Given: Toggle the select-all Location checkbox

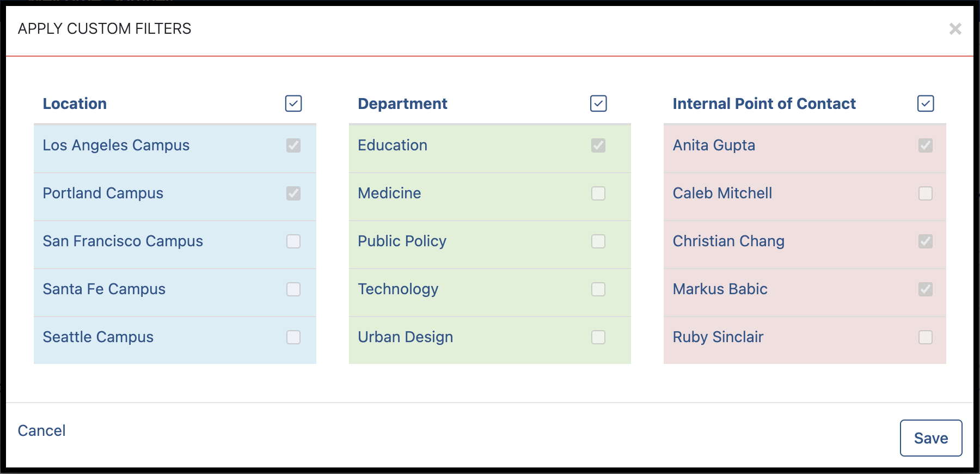Looking at the screenshot, I should 293,104.
